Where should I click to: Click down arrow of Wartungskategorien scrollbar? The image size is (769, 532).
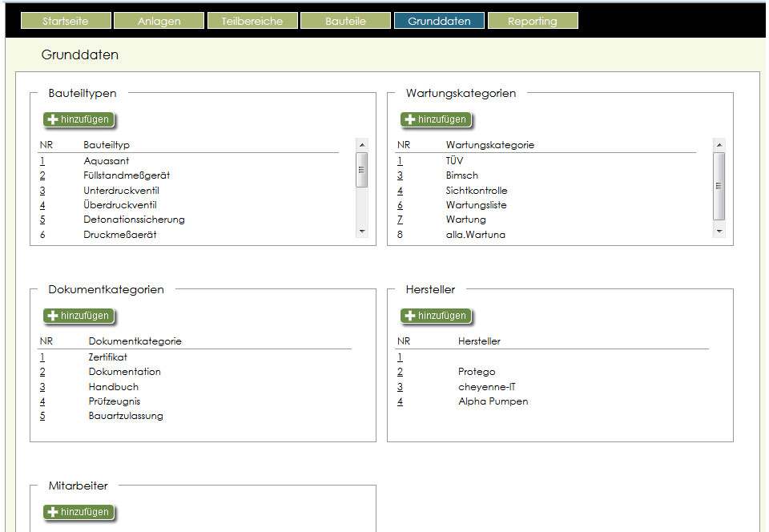719,231
